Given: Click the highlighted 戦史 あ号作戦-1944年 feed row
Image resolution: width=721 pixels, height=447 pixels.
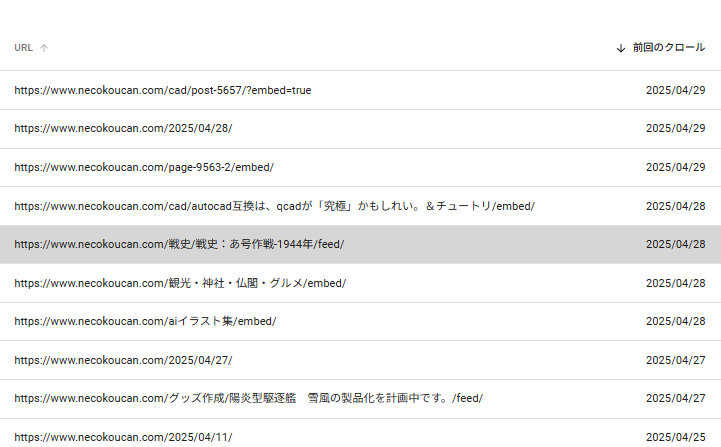Looking at the screenshot, I should coord(360,244).
